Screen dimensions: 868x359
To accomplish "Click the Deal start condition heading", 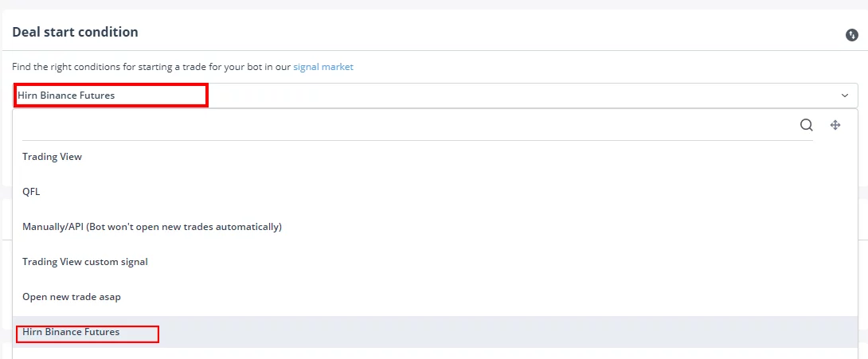I will pyautogui.click(x=76, y=32).
